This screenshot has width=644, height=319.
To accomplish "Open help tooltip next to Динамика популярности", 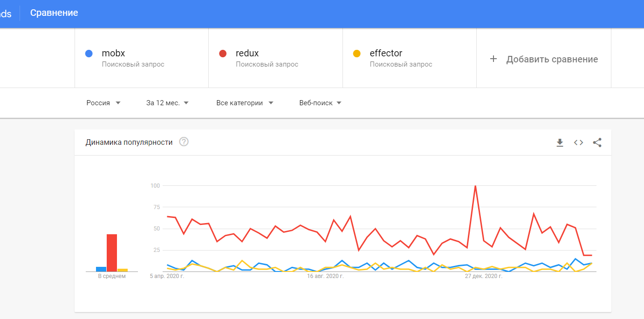I will [x=184, y=142].
